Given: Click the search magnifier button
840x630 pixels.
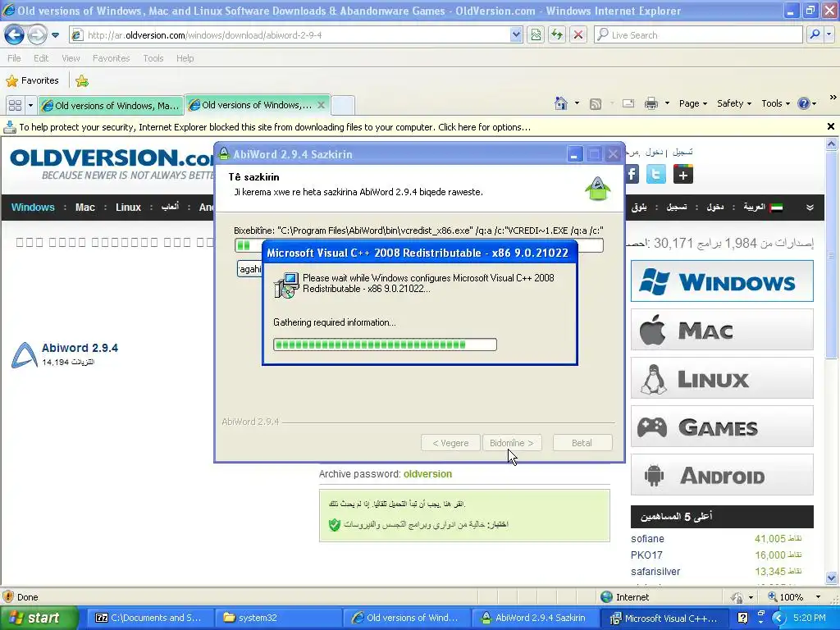Looking at the screenshot, I should click(x=815, y=34).
